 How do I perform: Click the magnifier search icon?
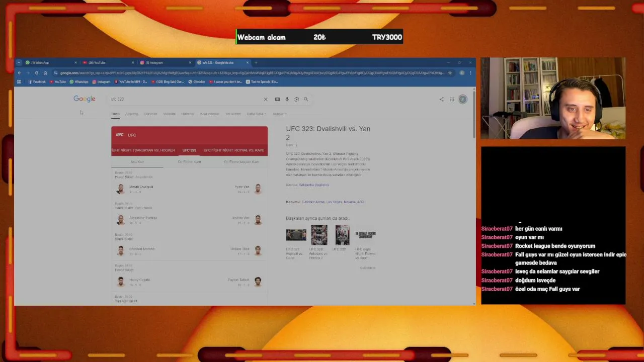pyautogui.click(x=306, y=99)
